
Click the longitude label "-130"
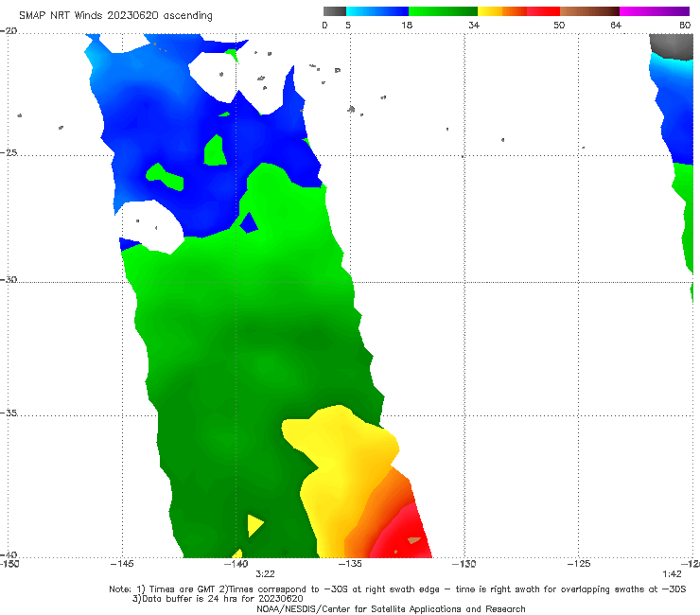[464, 564]
